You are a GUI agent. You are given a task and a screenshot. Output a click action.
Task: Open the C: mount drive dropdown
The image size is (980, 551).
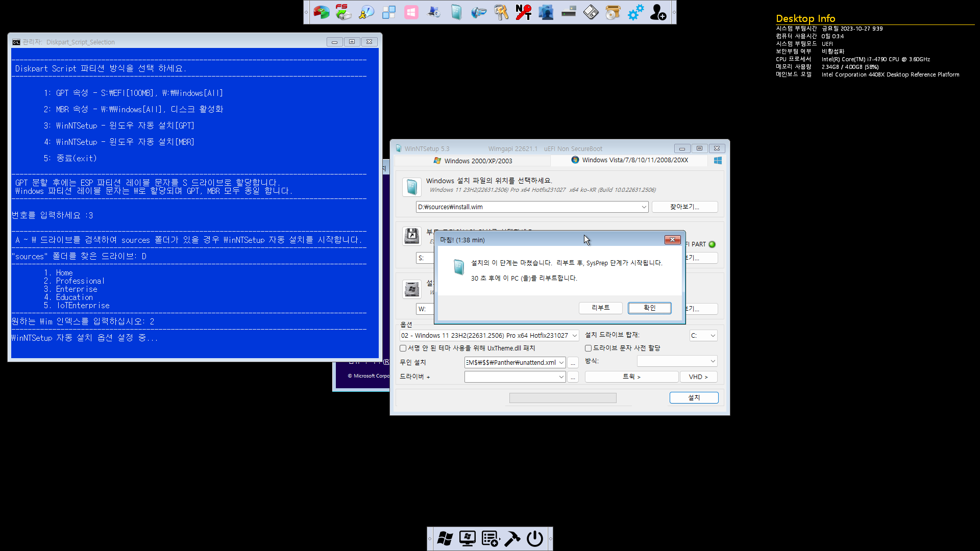pos(713,336)
